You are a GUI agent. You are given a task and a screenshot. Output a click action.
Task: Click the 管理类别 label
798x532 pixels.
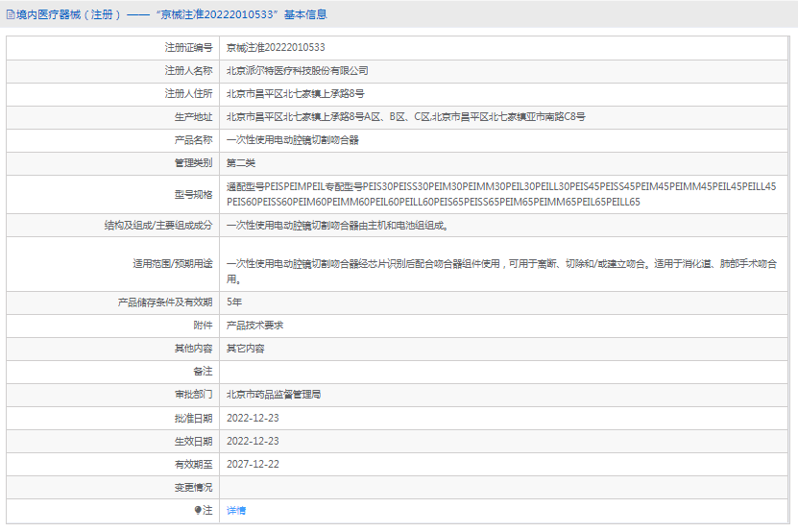pos(193,163)
